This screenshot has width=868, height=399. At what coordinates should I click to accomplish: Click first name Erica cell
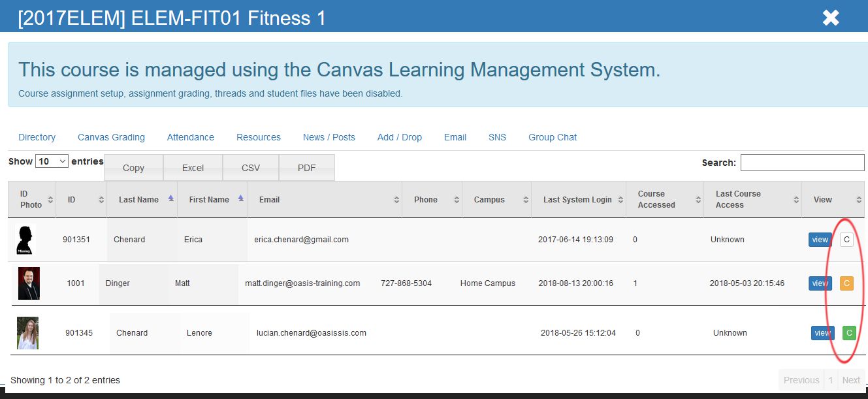pos(193,240)
